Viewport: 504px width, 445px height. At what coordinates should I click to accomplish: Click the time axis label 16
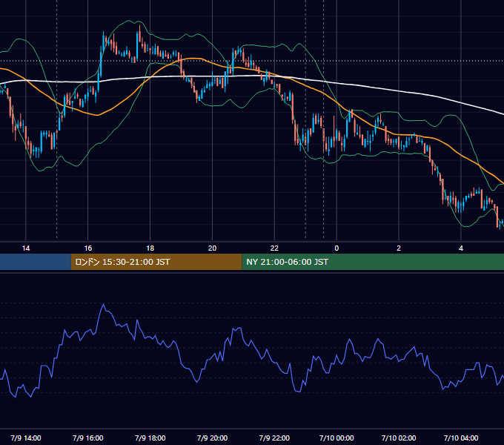click(x=87, y=248)
